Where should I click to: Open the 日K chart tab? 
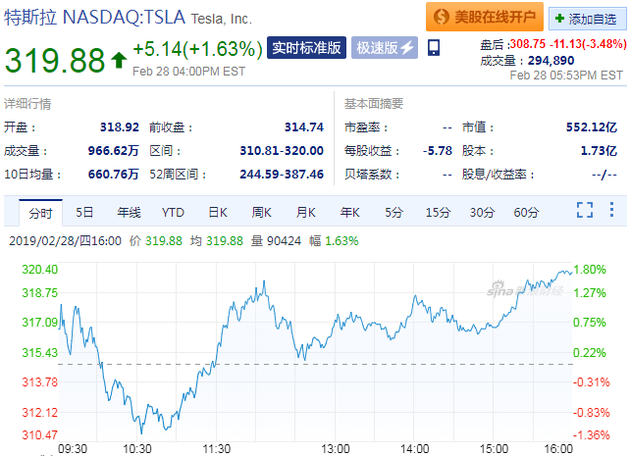click(218, 212)
